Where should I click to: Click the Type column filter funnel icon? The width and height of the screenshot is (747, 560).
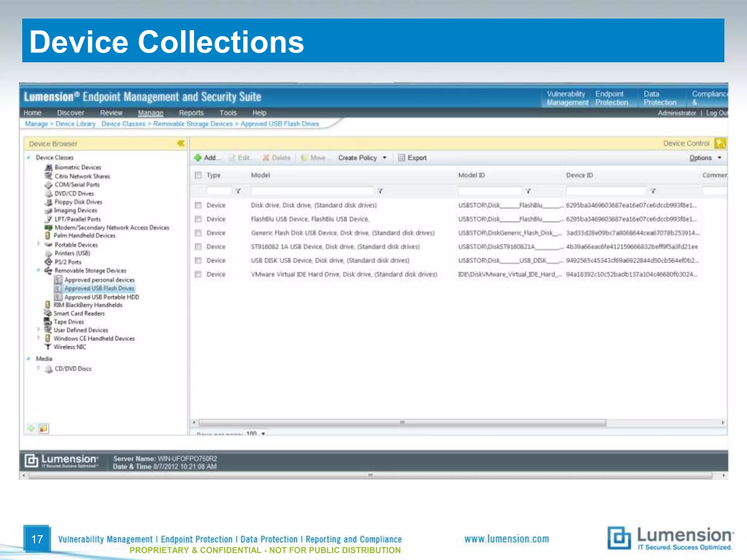[238, 191]
